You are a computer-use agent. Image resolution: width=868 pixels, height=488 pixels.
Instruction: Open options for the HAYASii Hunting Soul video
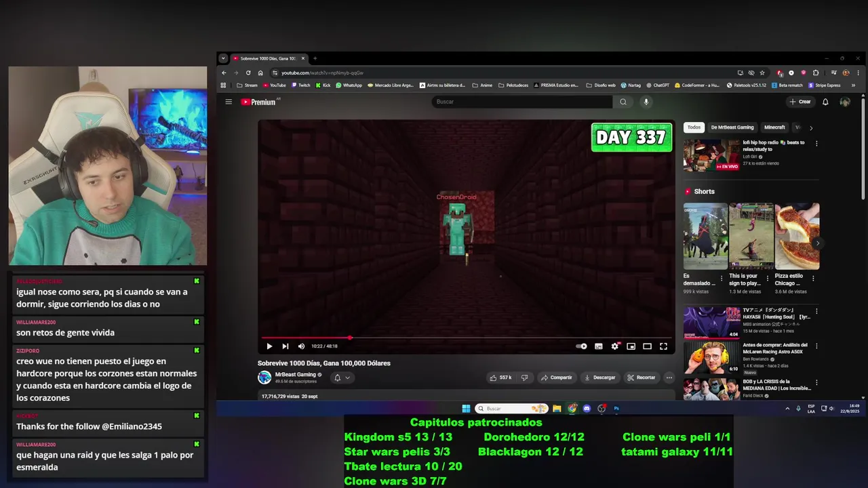[x=816, y=311]
